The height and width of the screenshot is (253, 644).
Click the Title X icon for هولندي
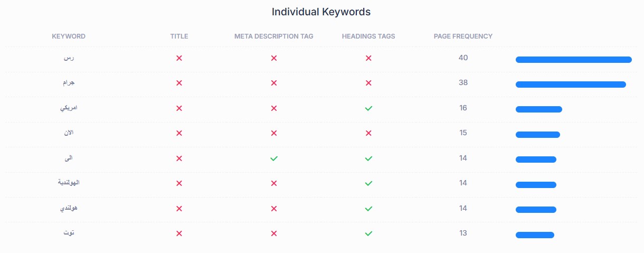click(x=179, y=209)
